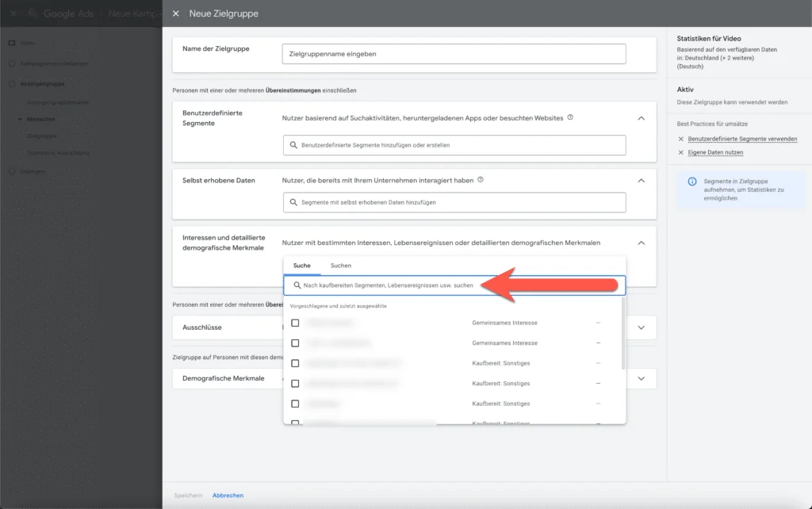Focus Benutzerdefinierte Segmente hinzufügen oder erstellen field
This screenshot has height=509, width=812.
pyautogui.click(x=454, y=145)
